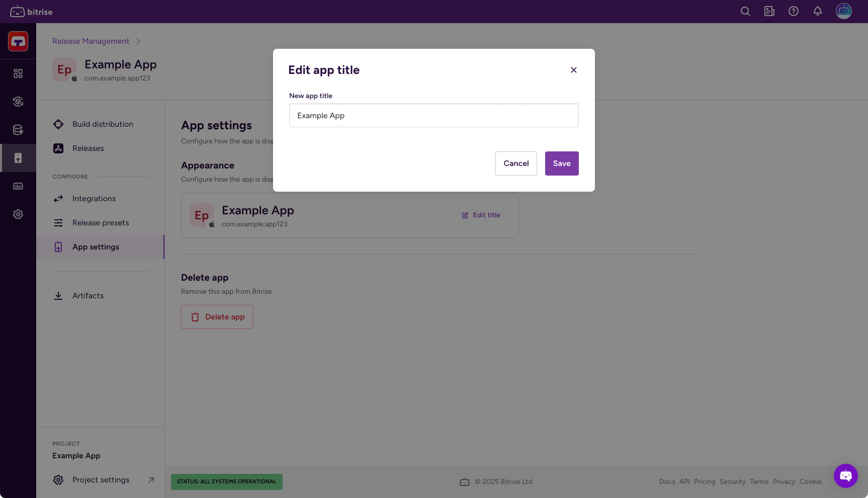Open the Cookie footer link
Image resolution: width=868 pixels, height=498 pixels.
810,482
